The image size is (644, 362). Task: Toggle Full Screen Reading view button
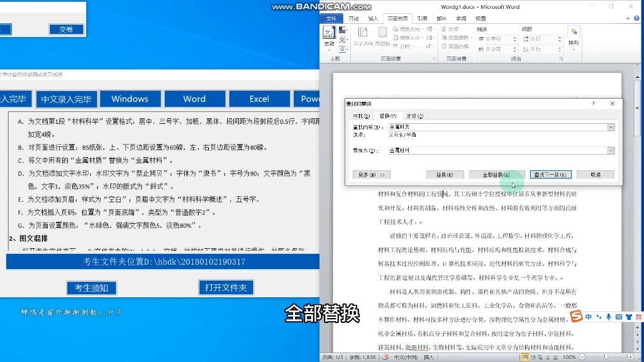pos(533,356)
